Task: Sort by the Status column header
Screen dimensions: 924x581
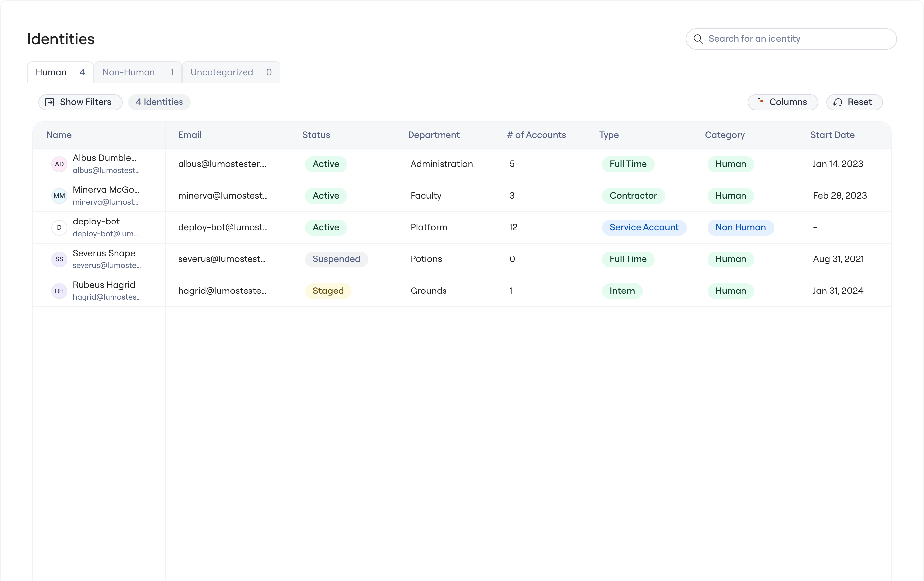Action: [316, 135]
